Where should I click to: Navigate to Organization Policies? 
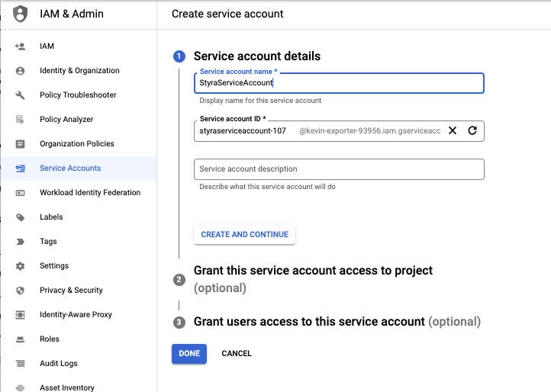tap(79, 143)
